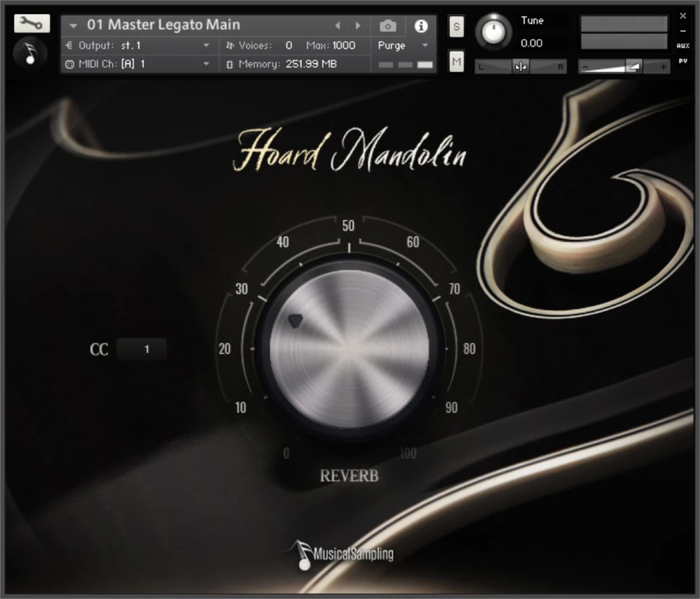
Task: Open the instrument info icon
Action: (421, 26)
